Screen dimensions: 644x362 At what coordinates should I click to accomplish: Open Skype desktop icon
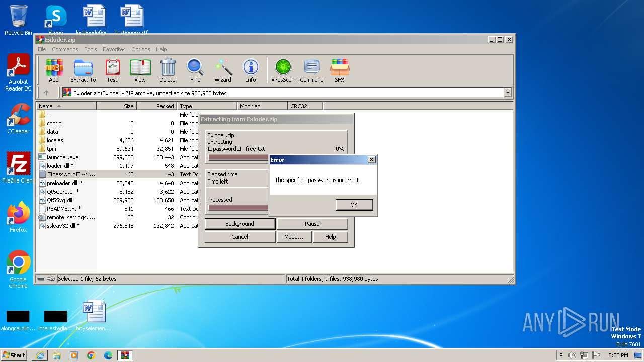(x=56, y=20)
